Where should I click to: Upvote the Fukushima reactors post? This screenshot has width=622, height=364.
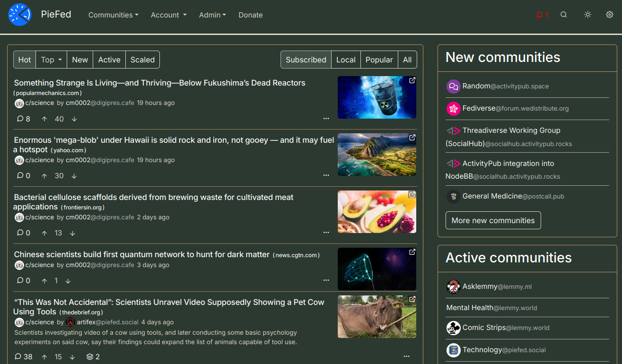click(x=44, y=119)
